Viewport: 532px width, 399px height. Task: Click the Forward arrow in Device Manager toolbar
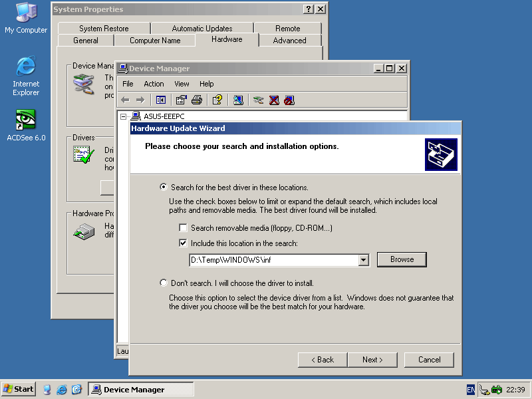(x=140, y=100)
